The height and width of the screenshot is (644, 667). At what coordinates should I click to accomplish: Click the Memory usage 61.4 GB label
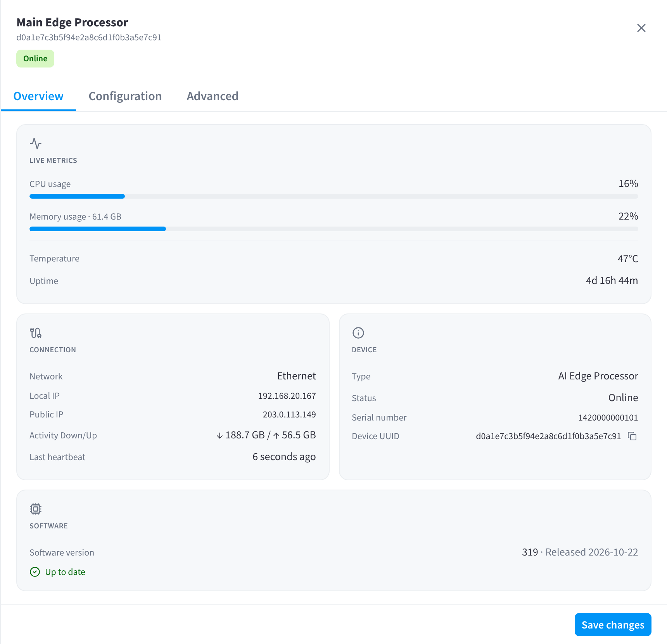(x=76, y=216)
